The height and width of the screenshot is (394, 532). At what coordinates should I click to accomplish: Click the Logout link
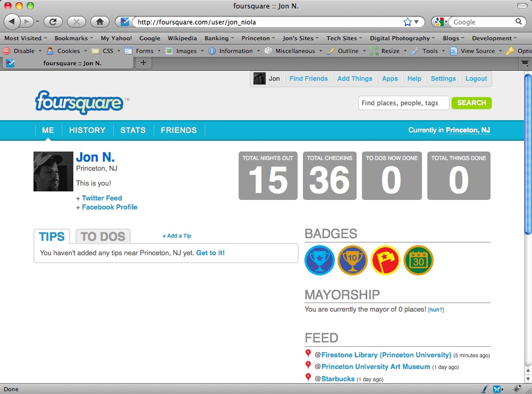pos(476,79)
